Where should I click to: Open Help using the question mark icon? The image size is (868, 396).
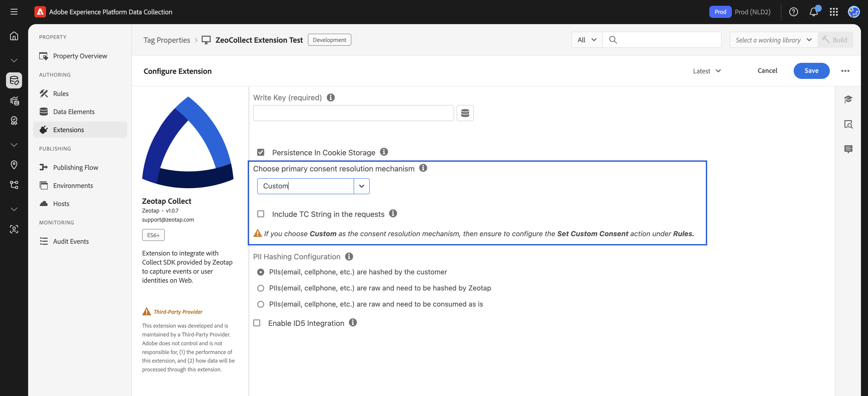[794, 12]
